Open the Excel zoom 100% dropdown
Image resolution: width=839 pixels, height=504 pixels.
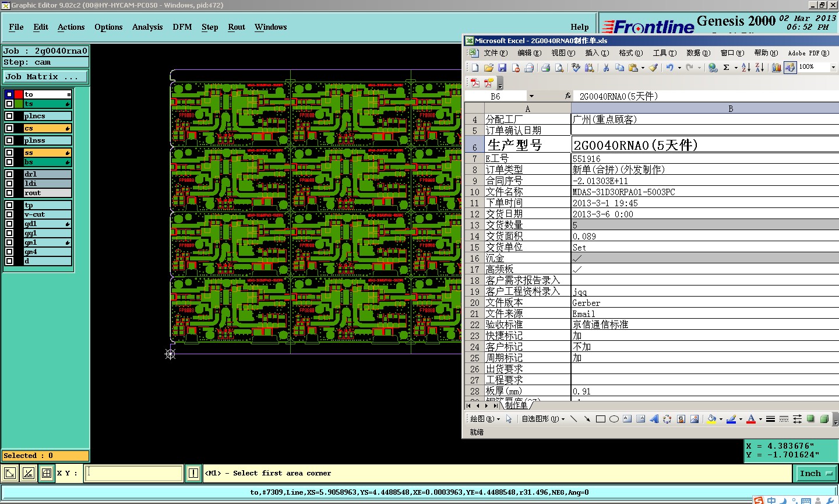coord(833,68)
